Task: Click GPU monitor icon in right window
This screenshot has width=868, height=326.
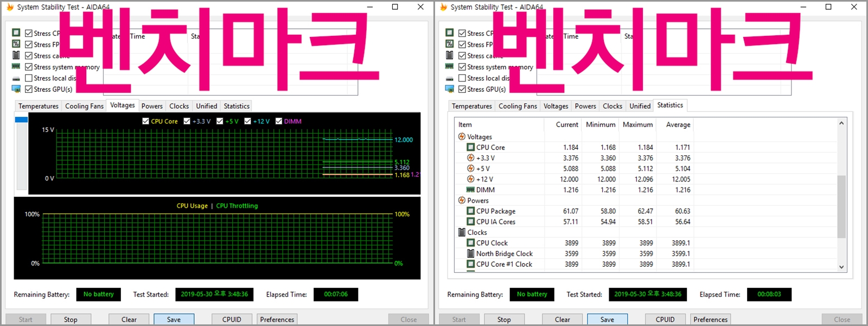Action: click(x=450, y=89)
